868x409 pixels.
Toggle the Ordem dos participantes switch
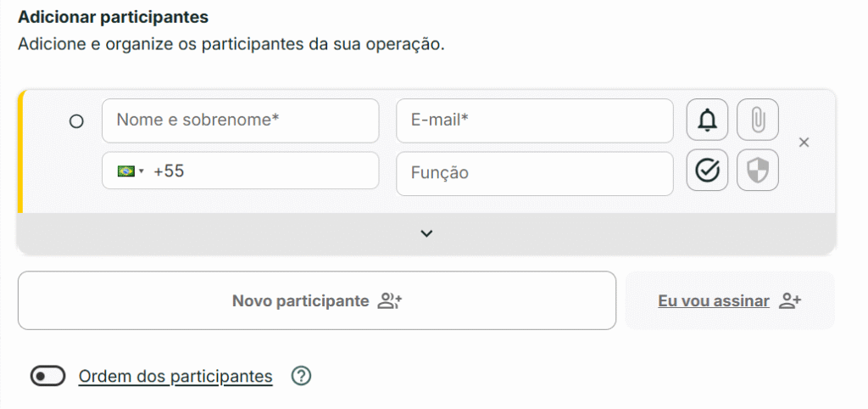pyautogui.click(x=47, y=376)
